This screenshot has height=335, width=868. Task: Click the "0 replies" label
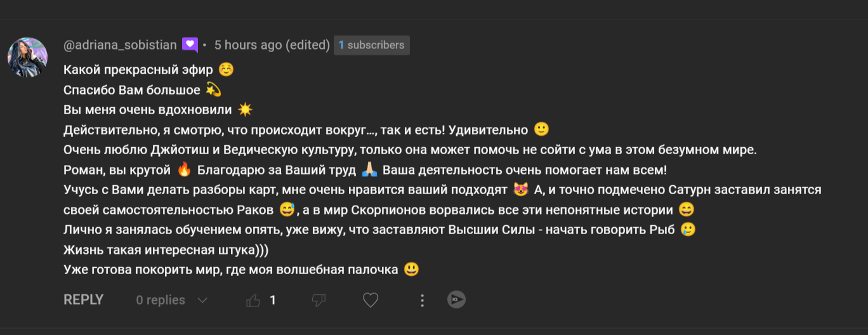161,300
